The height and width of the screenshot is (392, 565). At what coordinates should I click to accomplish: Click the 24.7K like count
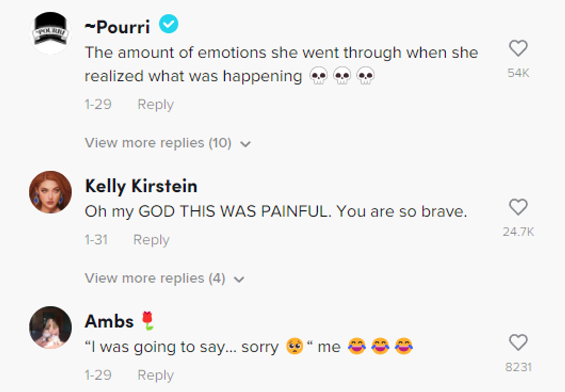tap(518, 232)
